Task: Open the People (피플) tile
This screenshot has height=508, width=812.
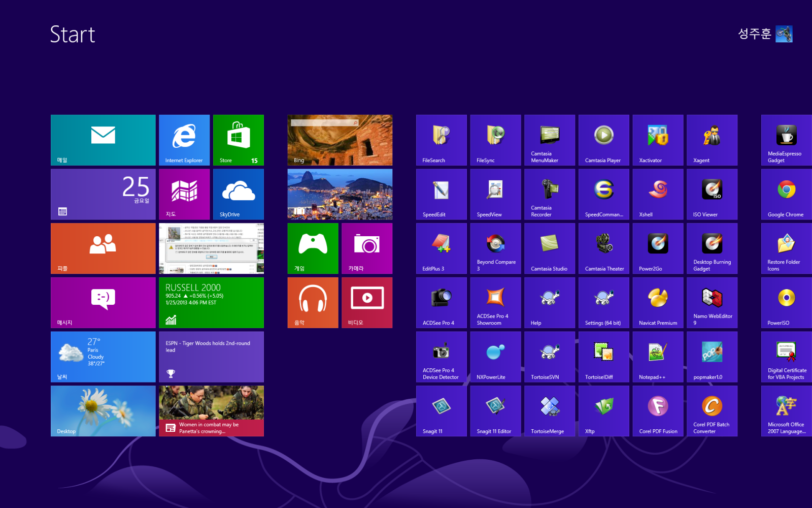Action: pyautogui.click(x=103, y=248)
